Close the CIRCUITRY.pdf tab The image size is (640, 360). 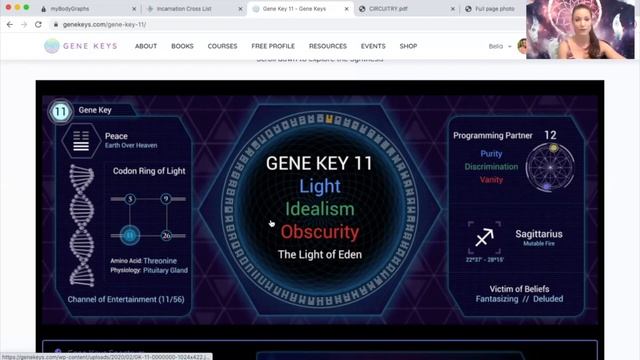coord(453,9)
